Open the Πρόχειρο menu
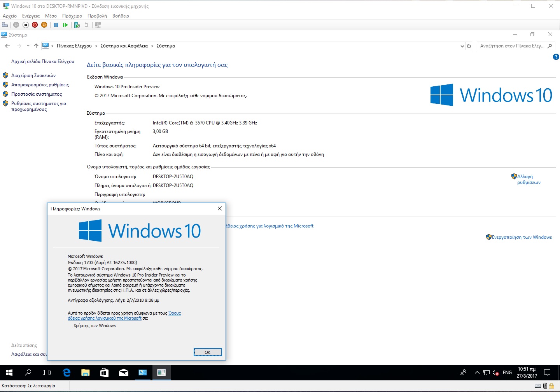The image size is (560, 392). click(72, 16)
